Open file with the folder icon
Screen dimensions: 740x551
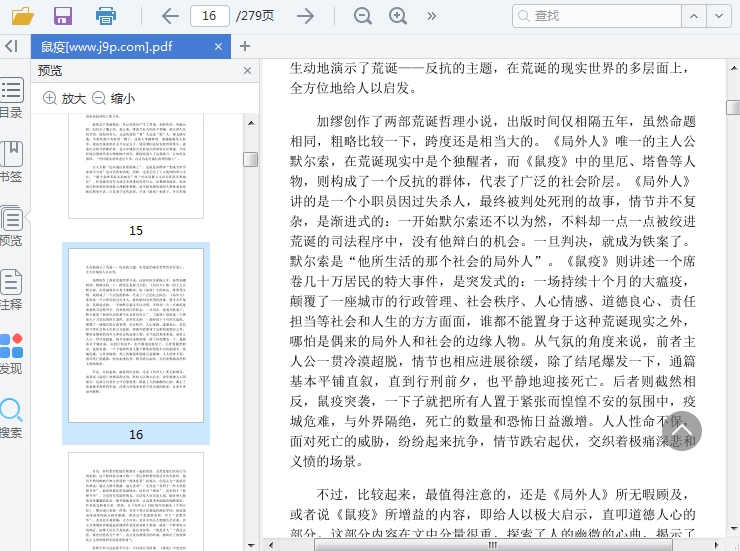click(22, 16)
